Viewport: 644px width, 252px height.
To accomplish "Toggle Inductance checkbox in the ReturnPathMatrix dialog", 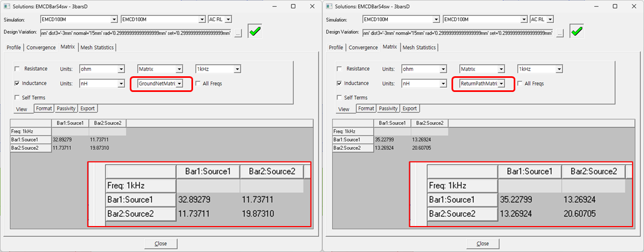I will [x=339, y=84].
